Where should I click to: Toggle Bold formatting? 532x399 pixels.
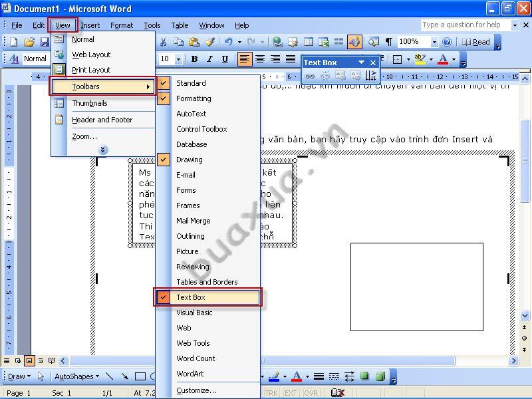click(x=194, y=59)
